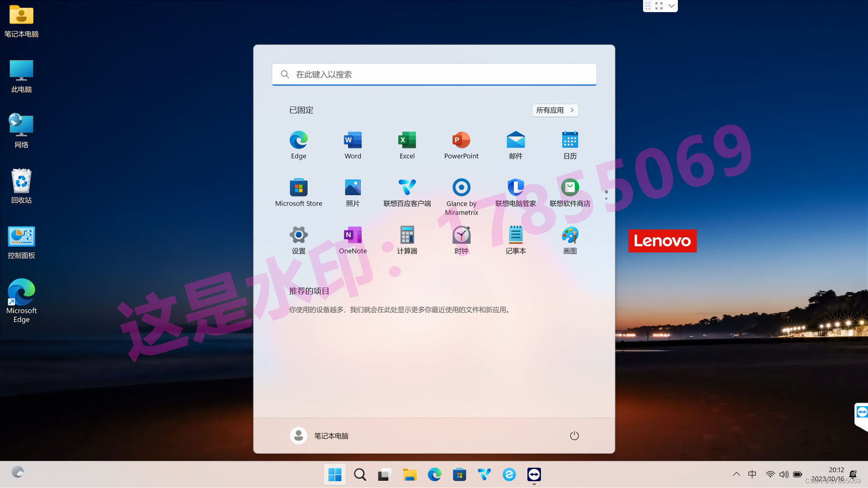
Task: Click the 已固定 pinned heading
Action: click(301, 110)
